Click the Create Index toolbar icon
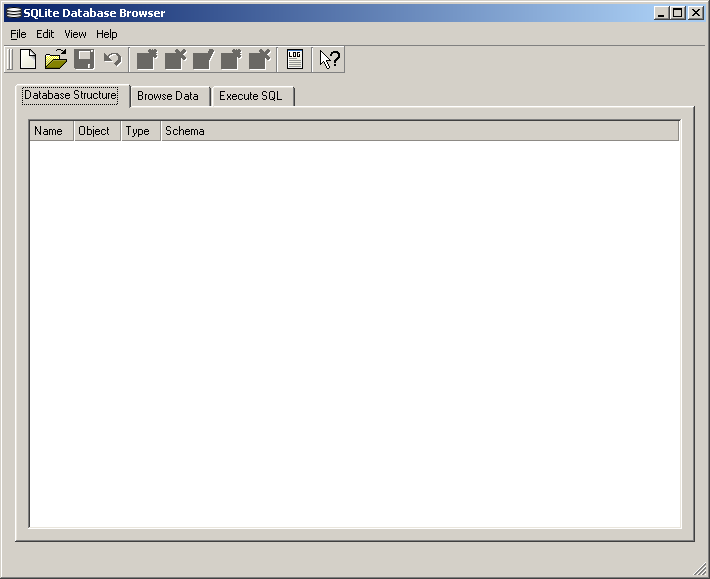710x579 pixels. coord(231,59)
